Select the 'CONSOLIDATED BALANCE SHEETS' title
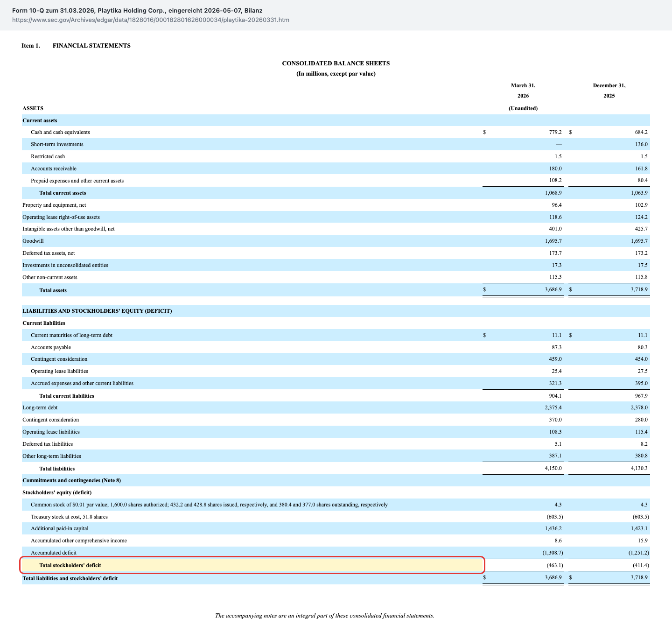 (336, 63)
